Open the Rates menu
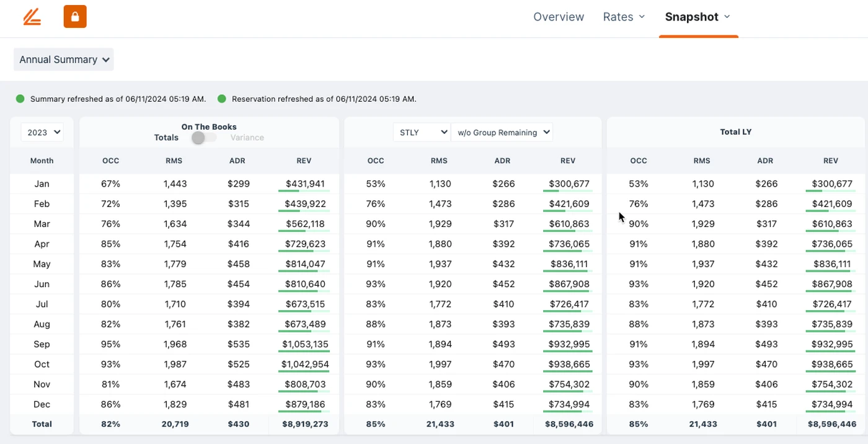This screenshot has height=444, width=868. (624, 17)
